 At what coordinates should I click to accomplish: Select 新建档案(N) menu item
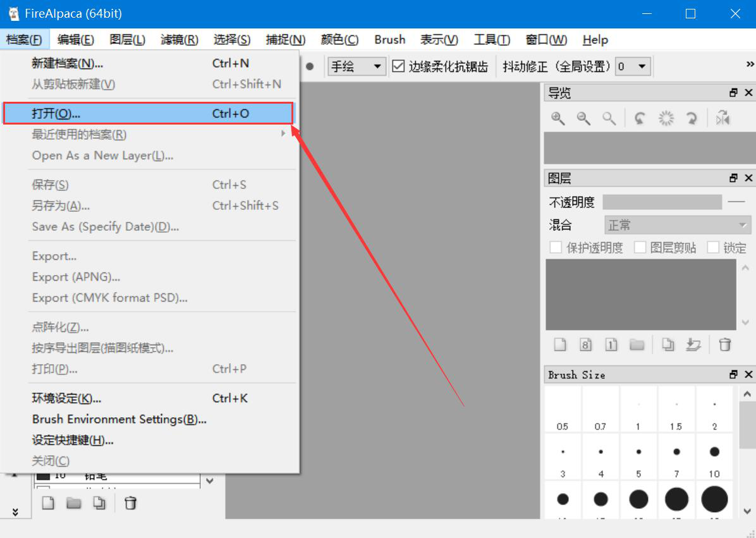click(149, 63)
